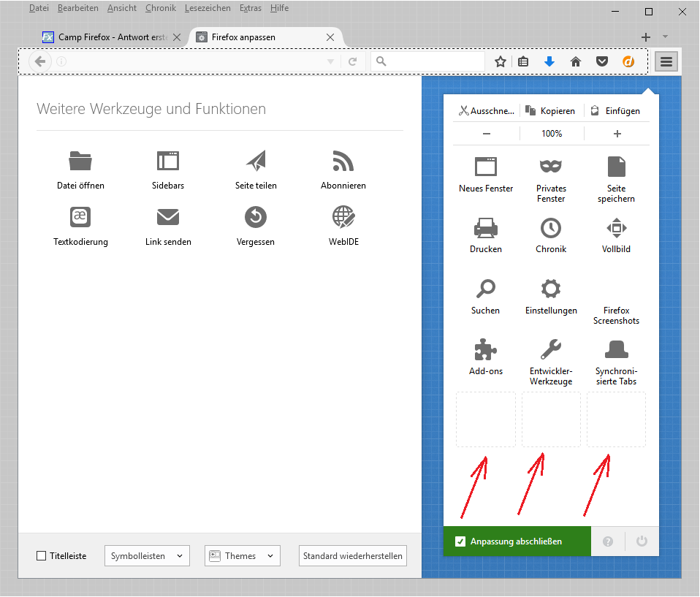Click the Chronik clock icon in menu panel

[x=551, y=228]
